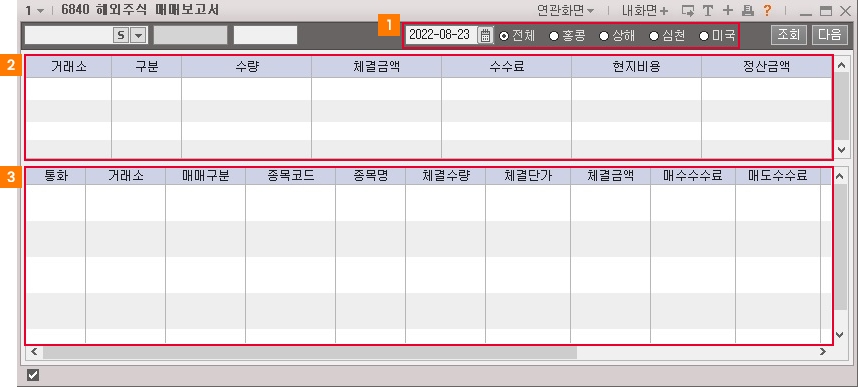
Task: Click the 체결금액 header in the detail table
Action: [x=611, y=176]
